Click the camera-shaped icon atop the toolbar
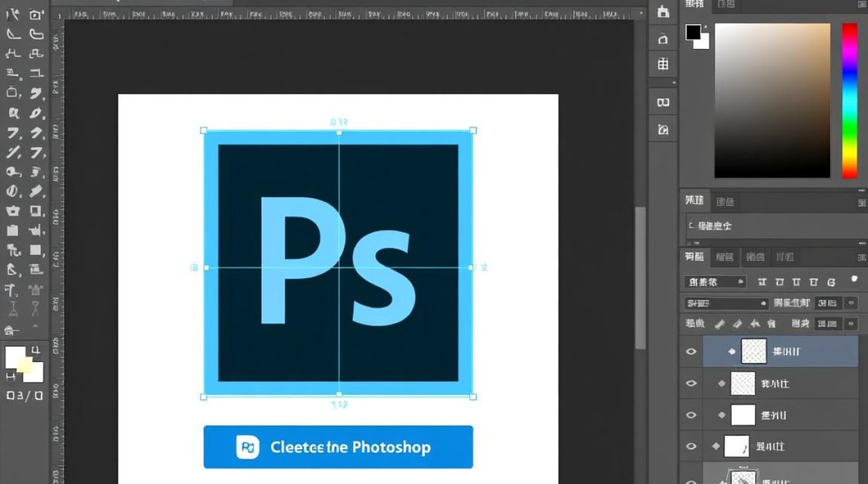The height and width of the screenshot is (484, 868). [x=37, y=14]
